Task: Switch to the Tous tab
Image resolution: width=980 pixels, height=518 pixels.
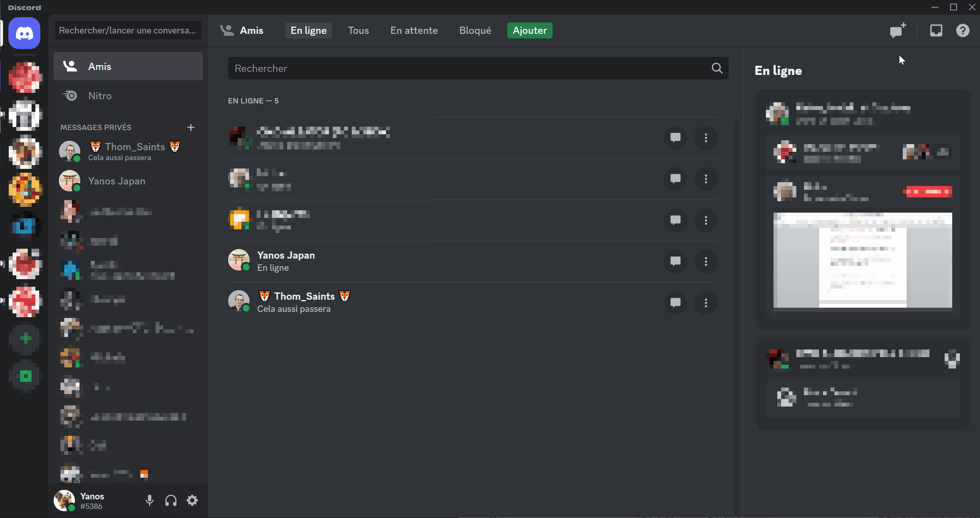Action: (358, 30)
